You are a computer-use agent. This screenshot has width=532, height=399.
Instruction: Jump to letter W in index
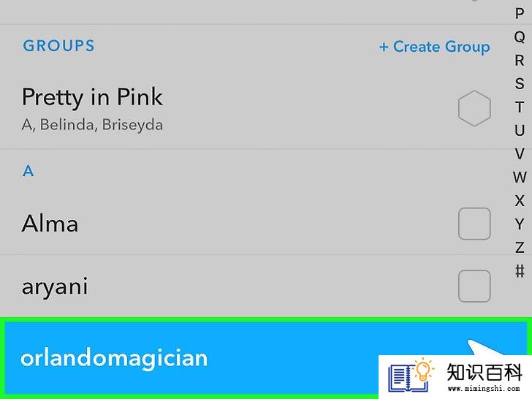tap(520, 177)
